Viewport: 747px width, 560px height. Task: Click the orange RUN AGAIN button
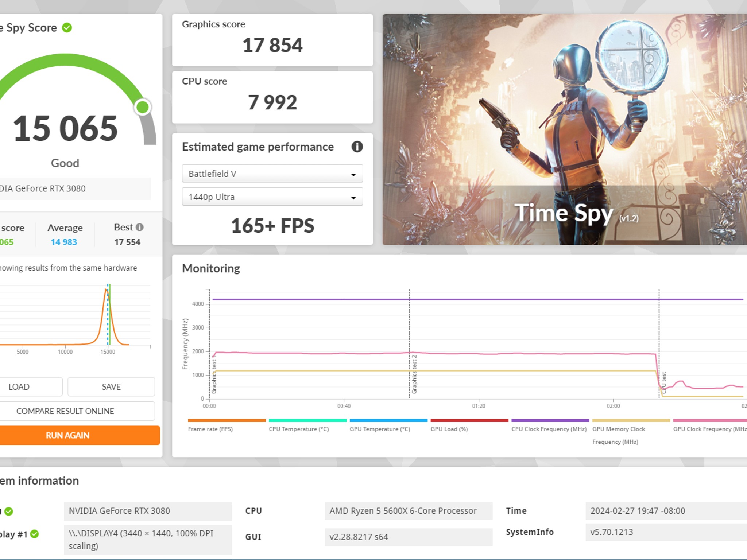point(80,435)
